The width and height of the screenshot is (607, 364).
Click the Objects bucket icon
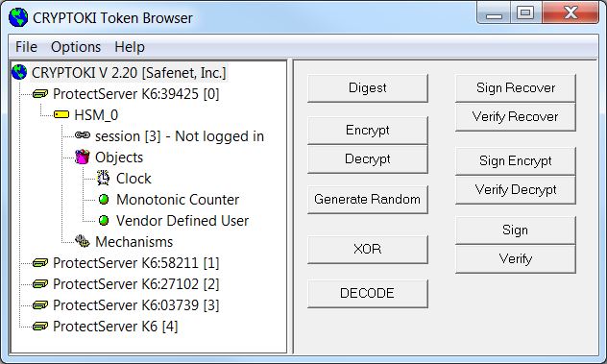(82, 157)
